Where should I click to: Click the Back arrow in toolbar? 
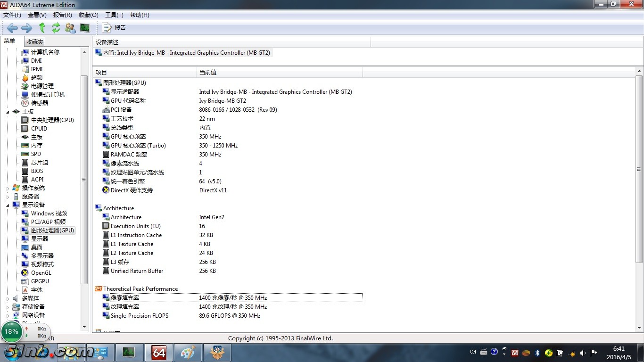(x=12, y=28)
